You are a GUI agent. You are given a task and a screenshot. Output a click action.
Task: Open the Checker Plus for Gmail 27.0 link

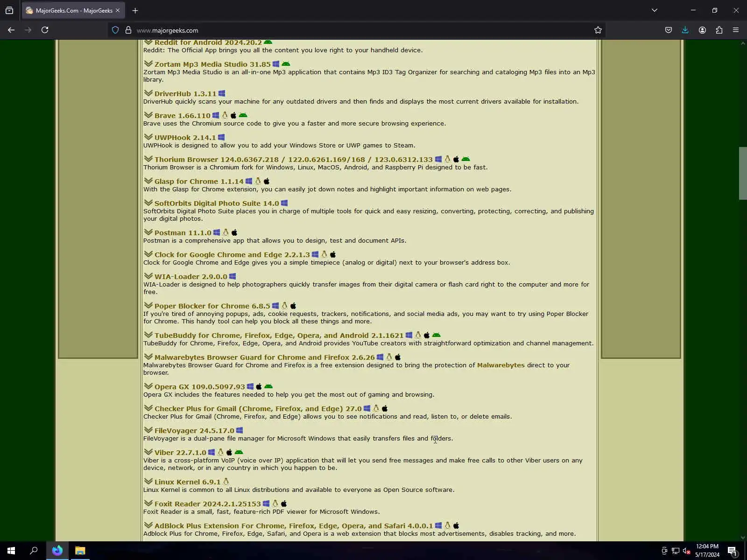pyautogui.click(x=258, y=409)
